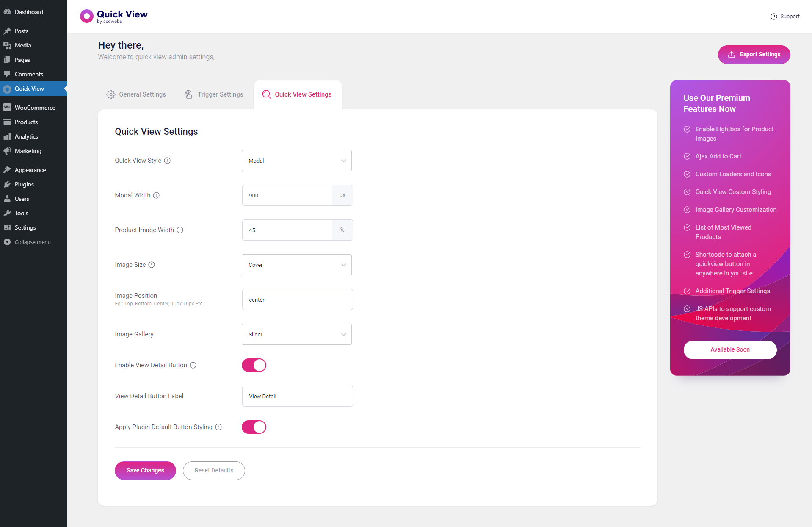Viewport: 812px width, 527px height.
Task: Switch to the General Settings tab
Action: coord(136,94)
